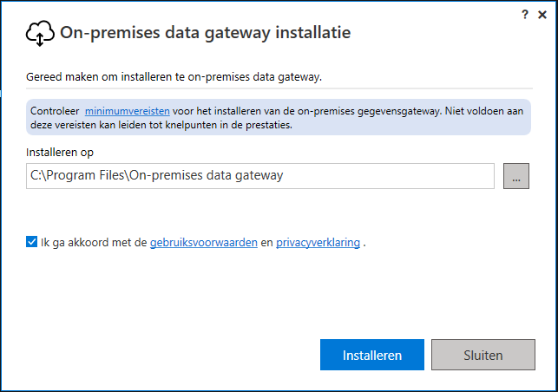Click the Installeren op label

(x=59, y=153)
